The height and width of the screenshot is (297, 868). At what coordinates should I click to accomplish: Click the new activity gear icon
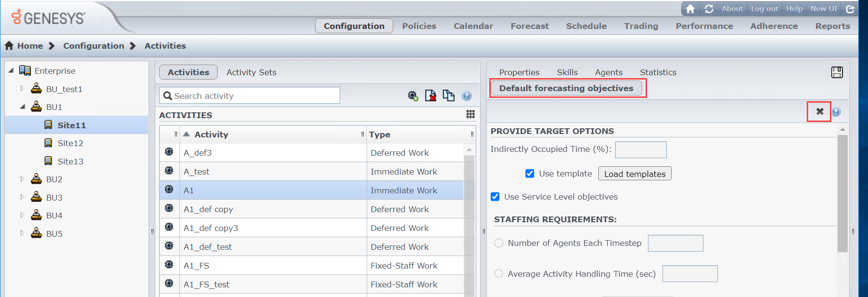click(413, 96)
